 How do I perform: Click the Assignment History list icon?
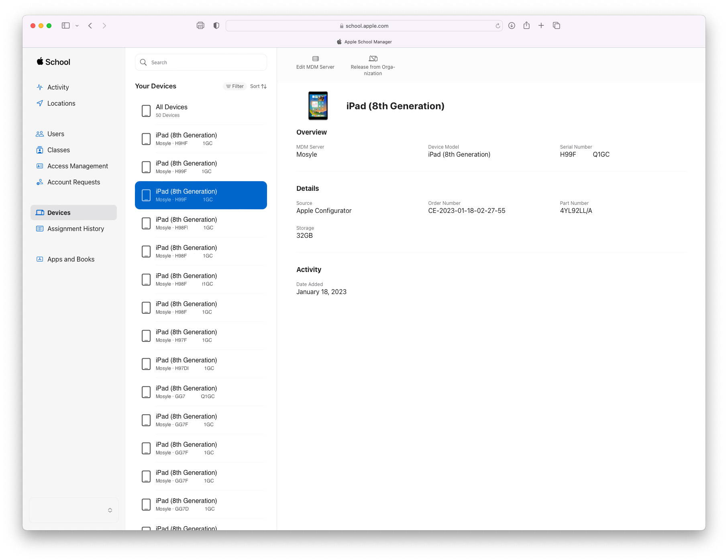40,229
